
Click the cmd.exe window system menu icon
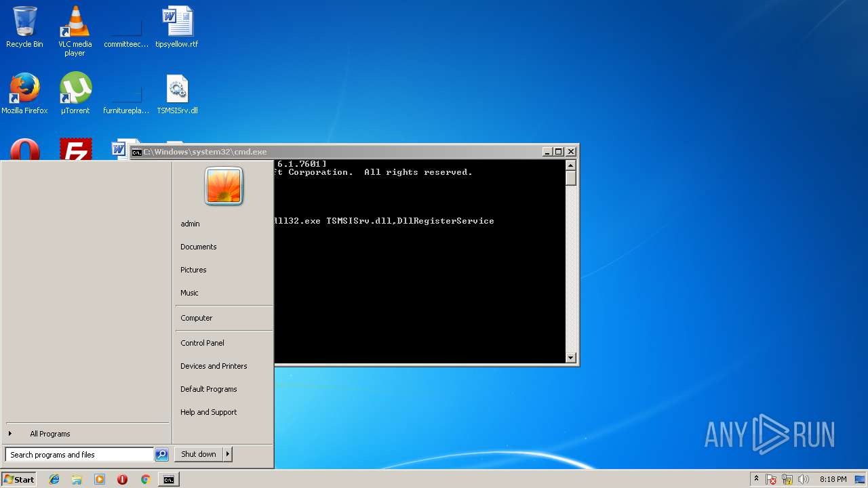tap(136, 152)
